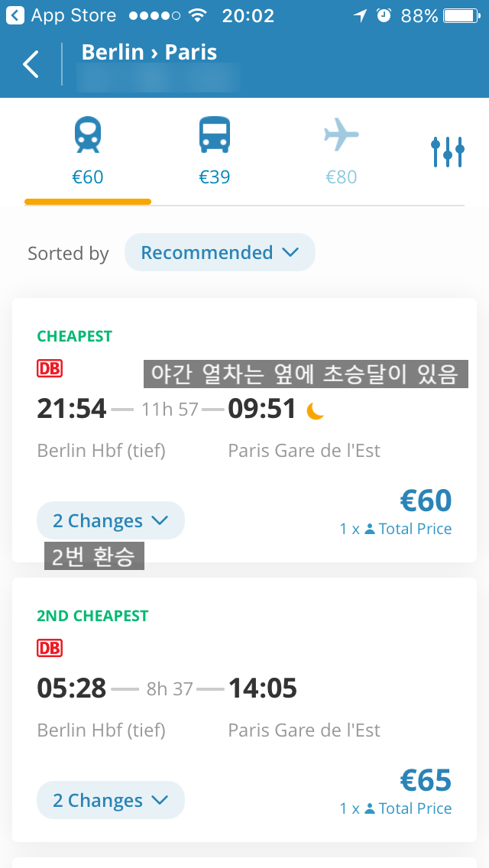The width and height of the screenshot is (489, 868).
Task: Tap the Berlin › Paris route title
Action: (x=149, y=52)
